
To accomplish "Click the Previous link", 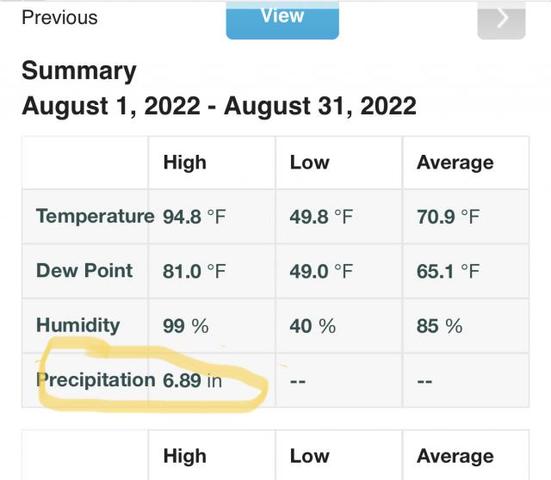I will pyautogui.click(x=60, y=18).
